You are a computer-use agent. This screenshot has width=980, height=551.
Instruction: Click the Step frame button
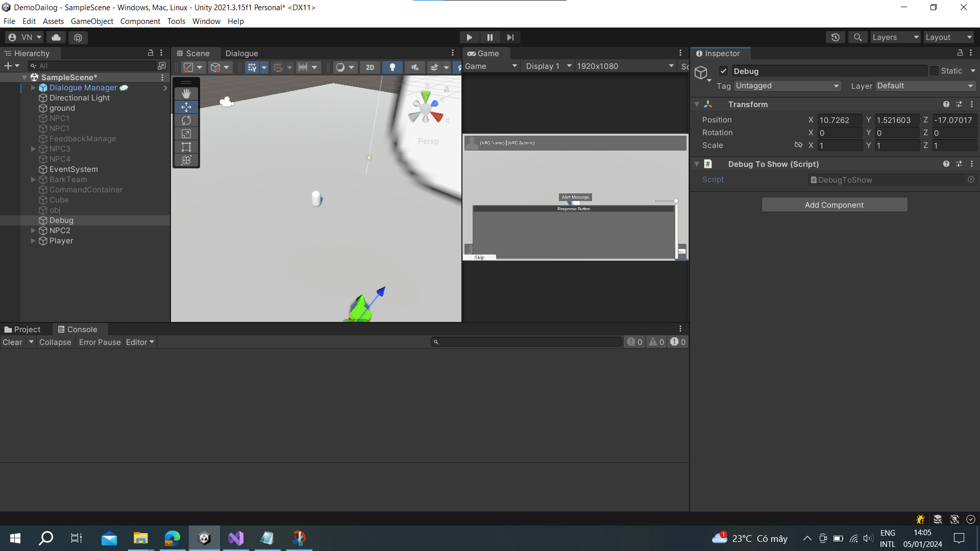(510, 37)
